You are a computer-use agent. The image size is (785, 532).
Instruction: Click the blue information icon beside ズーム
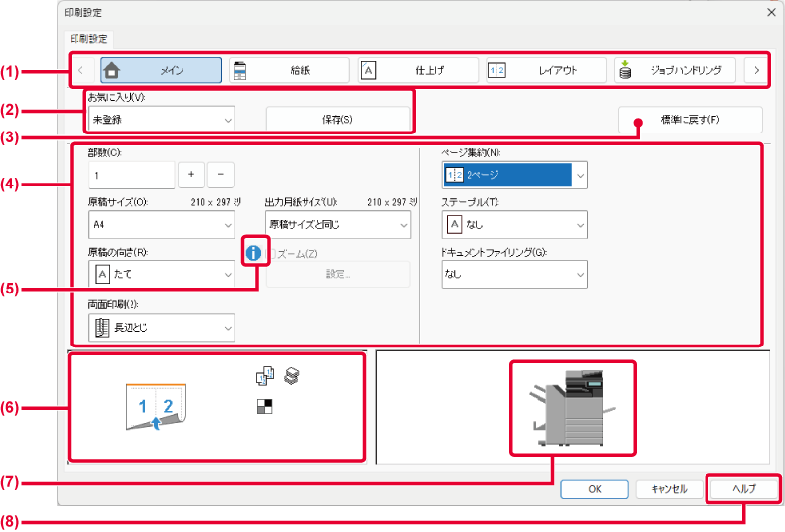click(x=255, y=253)
